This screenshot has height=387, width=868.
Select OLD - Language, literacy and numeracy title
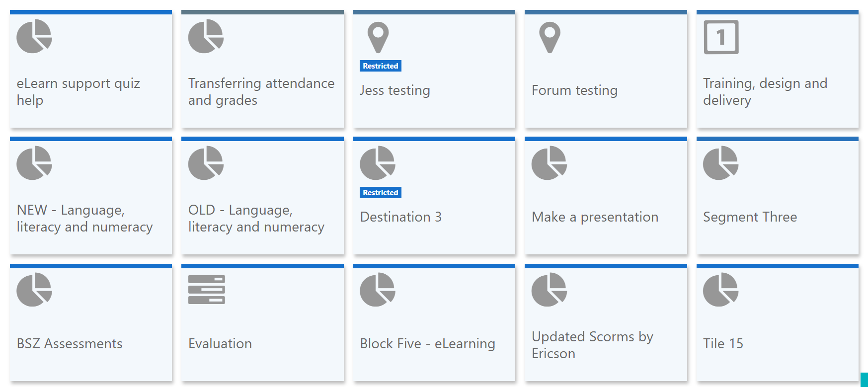(256, 218)
